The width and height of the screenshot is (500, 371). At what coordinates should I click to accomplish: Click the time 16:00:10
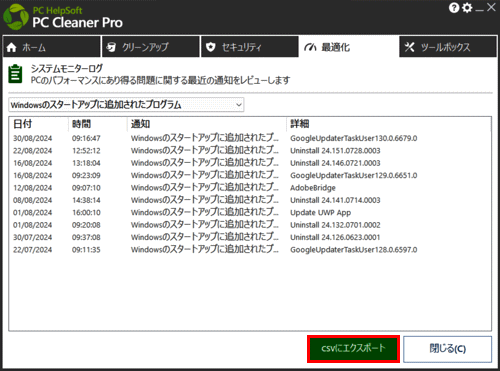86,212
